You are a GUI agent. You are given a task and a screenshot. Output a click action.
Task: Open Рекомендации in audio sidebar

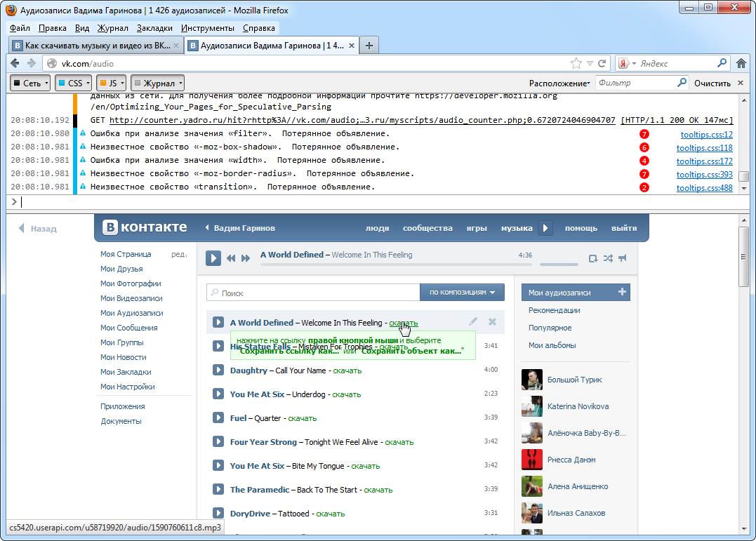[x=554, y=310]
